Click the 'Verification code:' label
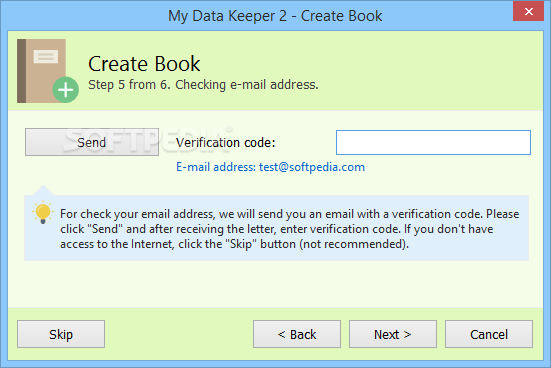 coord(226,142)
